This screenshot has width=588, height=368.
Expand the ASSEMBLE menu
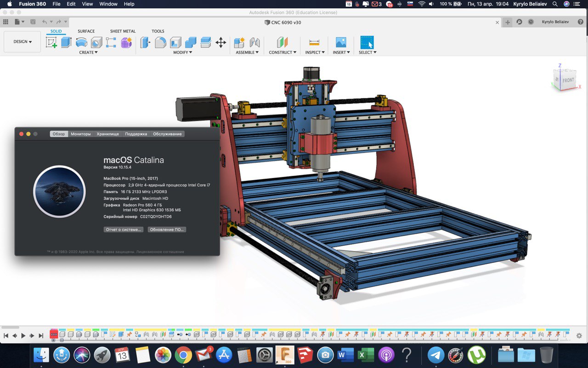point(247,52)
